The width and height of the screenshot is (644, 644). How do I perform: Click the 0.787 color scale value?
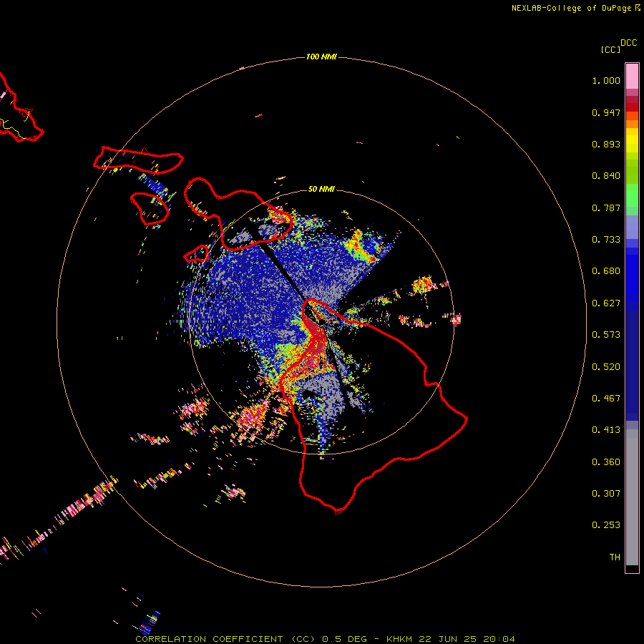click(606, 208)
